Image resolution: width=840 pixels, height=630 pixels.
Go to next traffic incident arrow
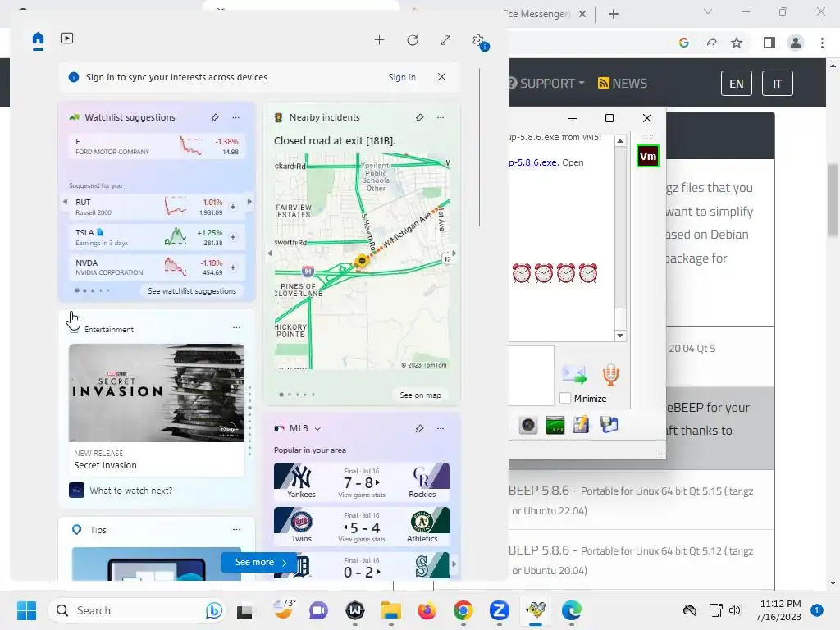(x=454, y=253)
